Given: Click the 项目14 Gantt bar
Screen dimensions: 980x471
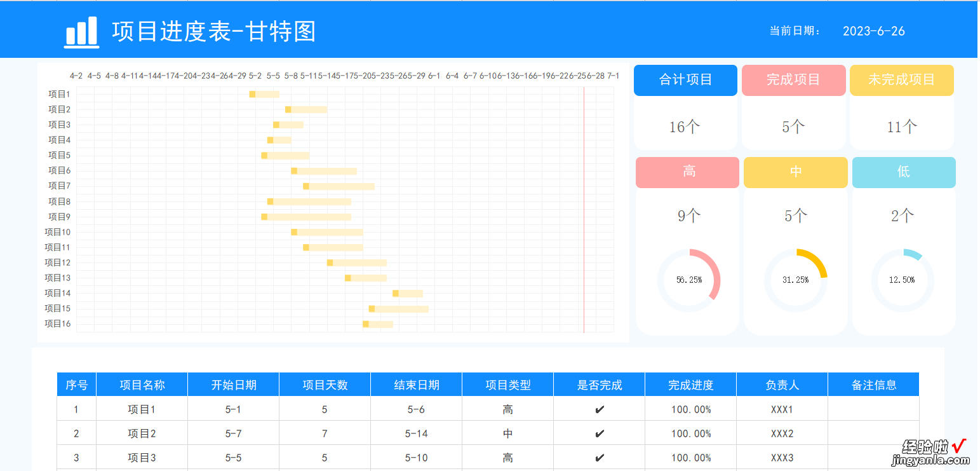Looking at the screenshot, I should pyautogui.click(x=408, y=293).
